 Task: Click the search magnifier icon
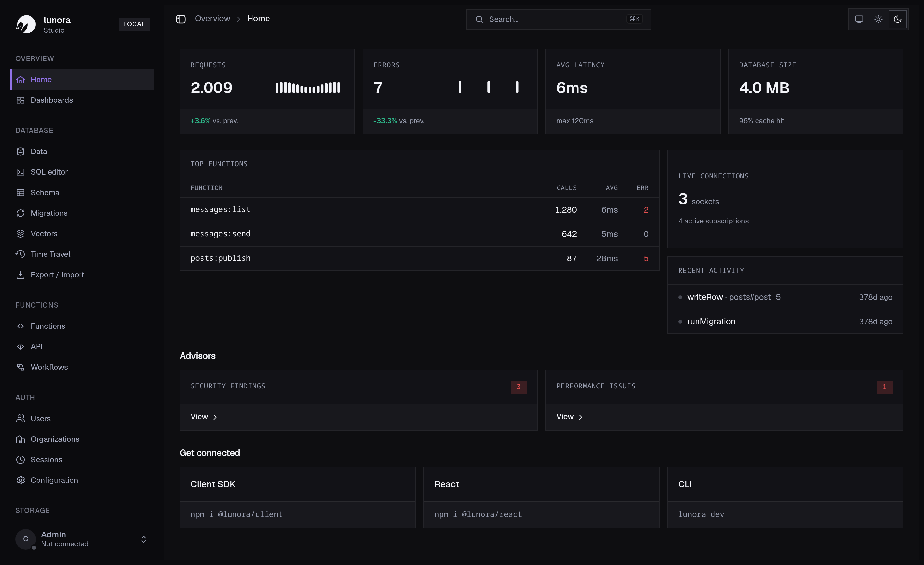479,19
